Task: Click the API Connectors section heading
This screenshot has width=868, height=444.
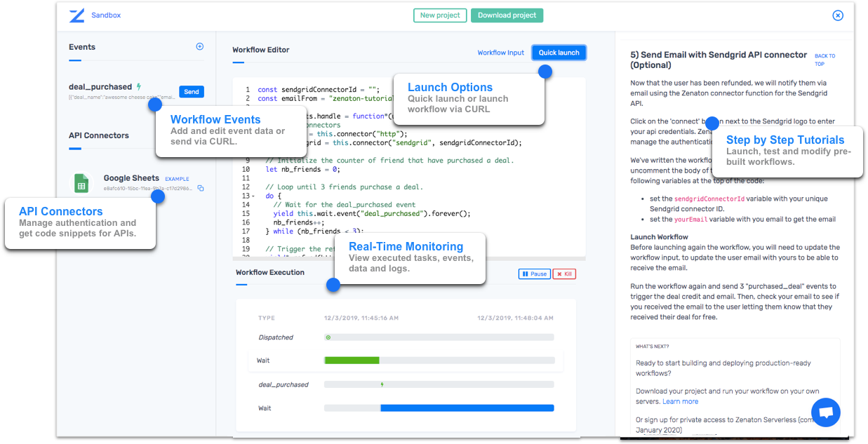Action: click(x=99, y=135)
